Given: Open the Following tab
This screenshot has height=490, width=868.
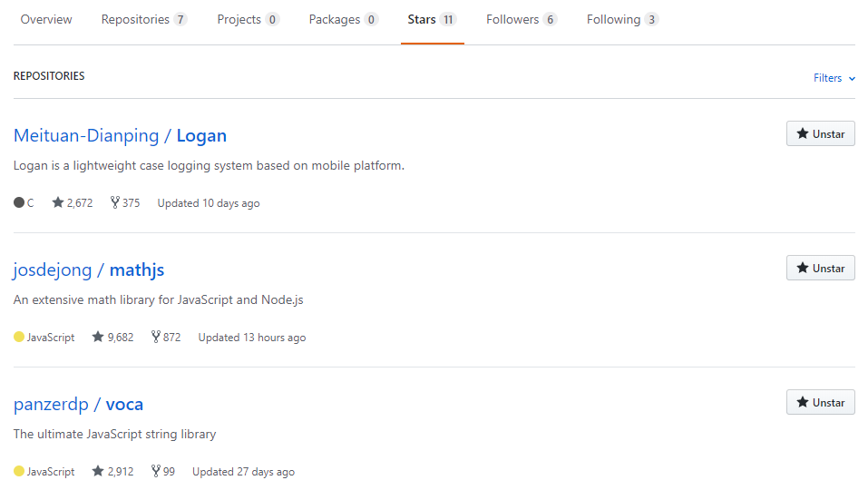Looking at the screenshot, I should point(622,19).
